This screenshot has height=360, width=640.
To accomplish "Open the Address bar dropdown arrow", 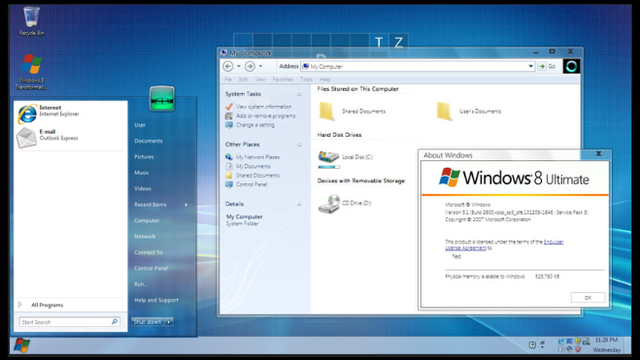I will pos(531,66).
